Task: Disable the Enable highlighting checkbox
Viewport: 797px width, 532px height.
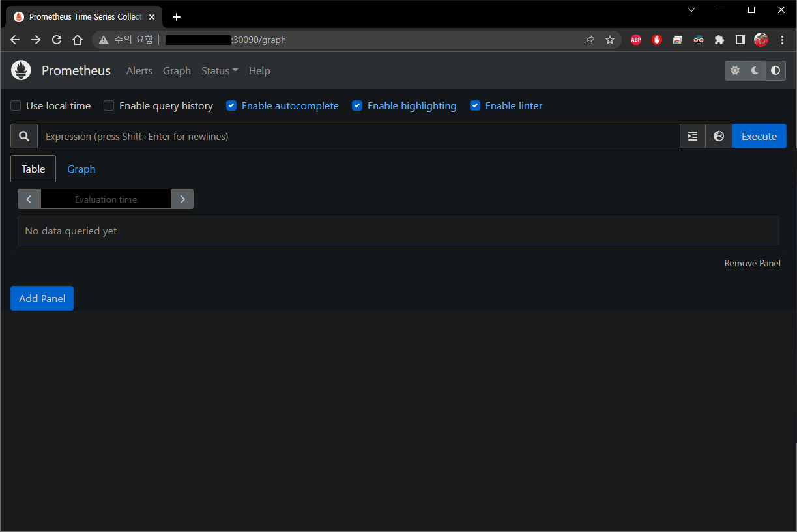Action: pyautogui.click(x=357, y=105)
